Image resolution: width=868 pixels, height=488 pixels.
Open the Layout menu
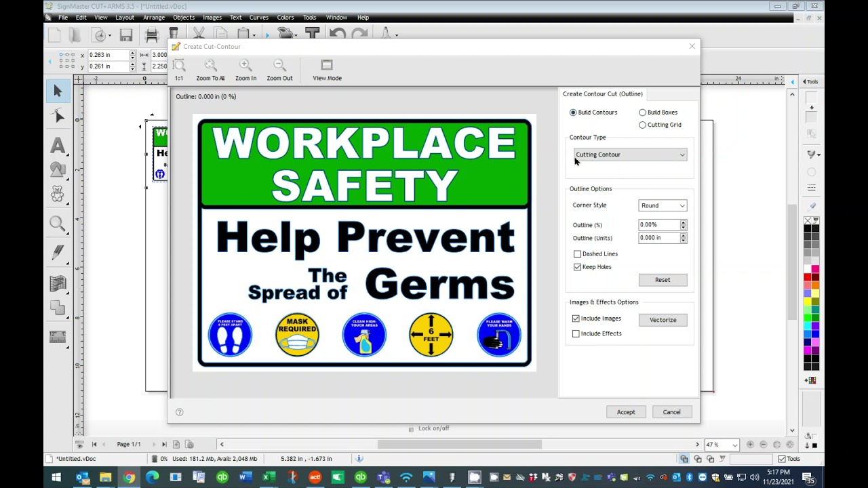click(125, 18)
